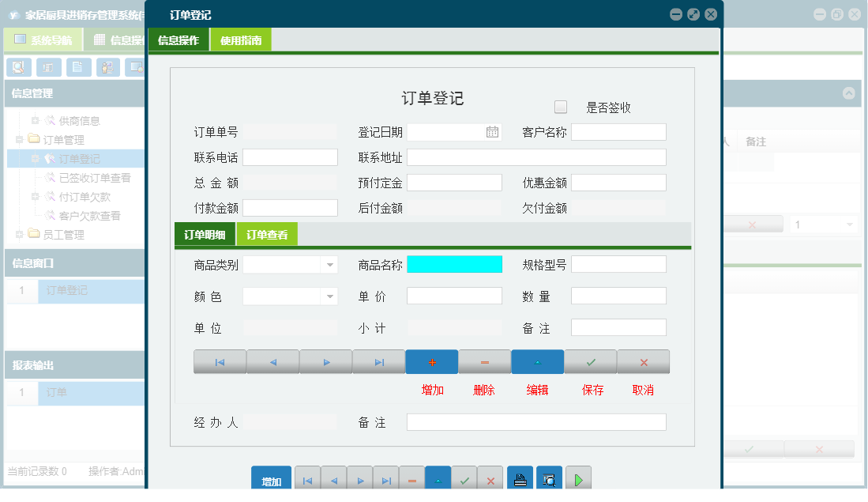868x502 pixels.
Task: Switch to the 使用指南 tab
Action: 240,37
